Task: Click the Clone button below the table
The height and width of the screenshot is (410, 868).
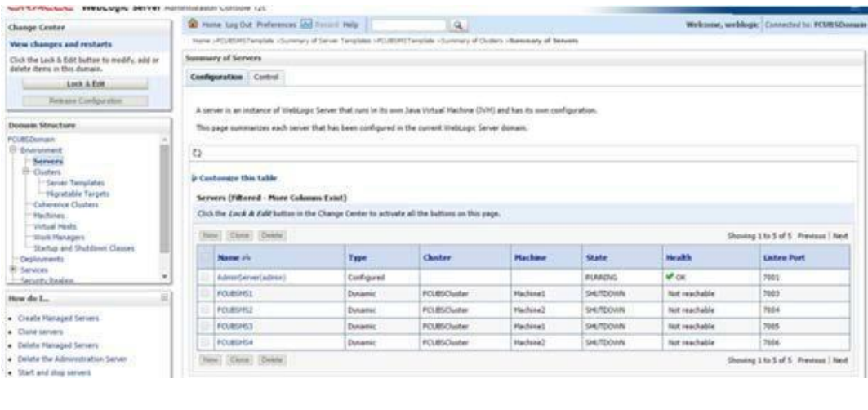Action: coord(240,361)
